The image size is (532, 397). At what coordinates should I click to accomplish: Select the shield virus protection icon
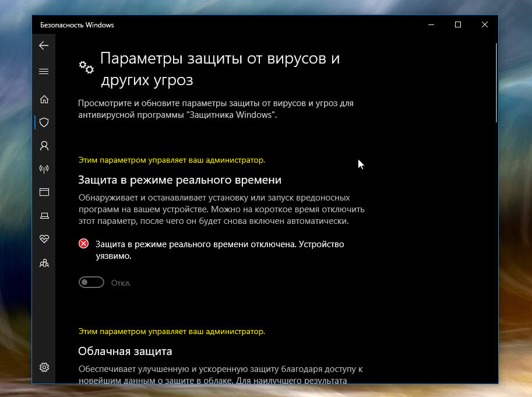click(44, 122)
